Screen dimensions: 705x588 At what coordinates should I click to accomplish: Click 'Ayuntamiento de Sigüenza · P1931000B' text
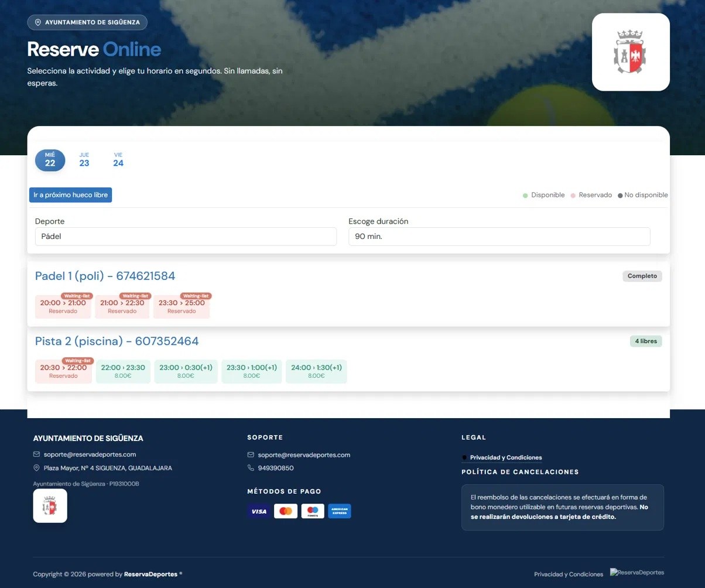click(x=86, y=484)
